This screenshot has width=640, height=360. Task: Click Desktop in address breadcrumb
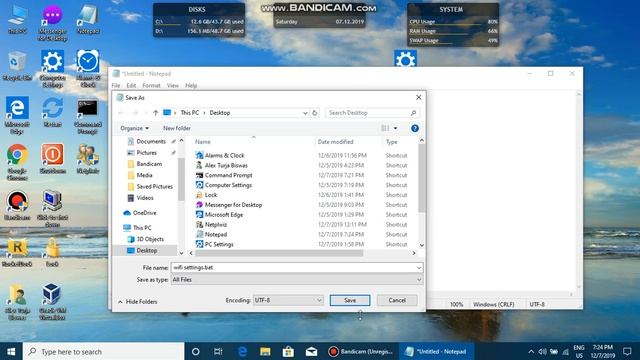click(x=220, y=113)
